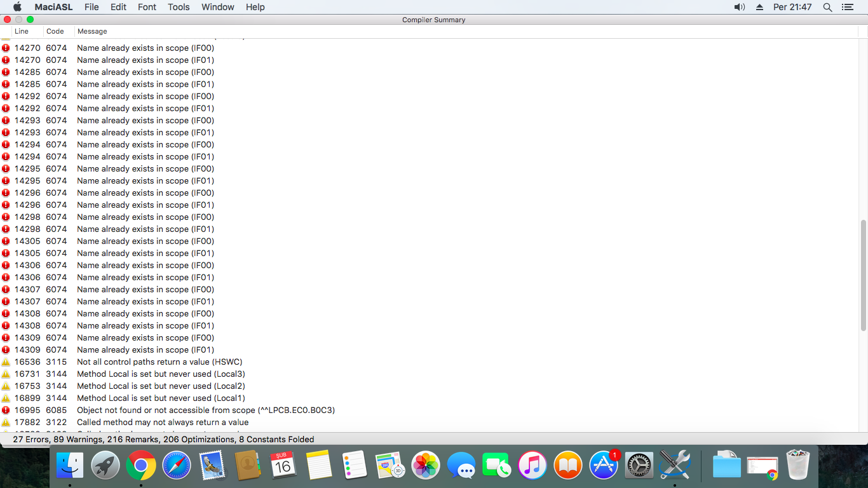Image resolution: width=868 pixels, height=488 pixels.
Task: Click error icon on LPCB.EC0.B0C3 not found row
Action: (x=6, y=410)
